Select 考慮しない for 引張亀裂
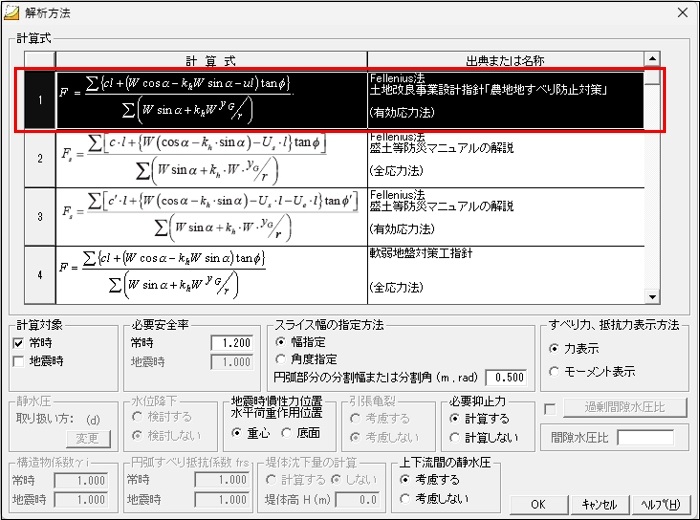The width and height of the screenshot is (700, 520). tap(355, 437)
